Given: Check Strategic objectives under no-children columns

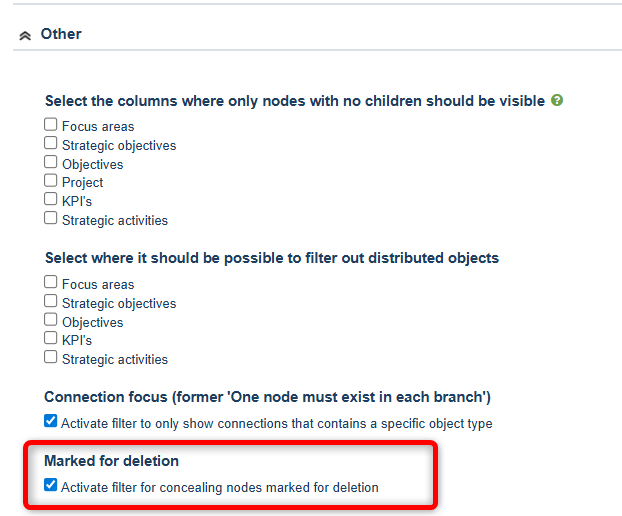Looking at the screenshot, I should pos(51,144).
